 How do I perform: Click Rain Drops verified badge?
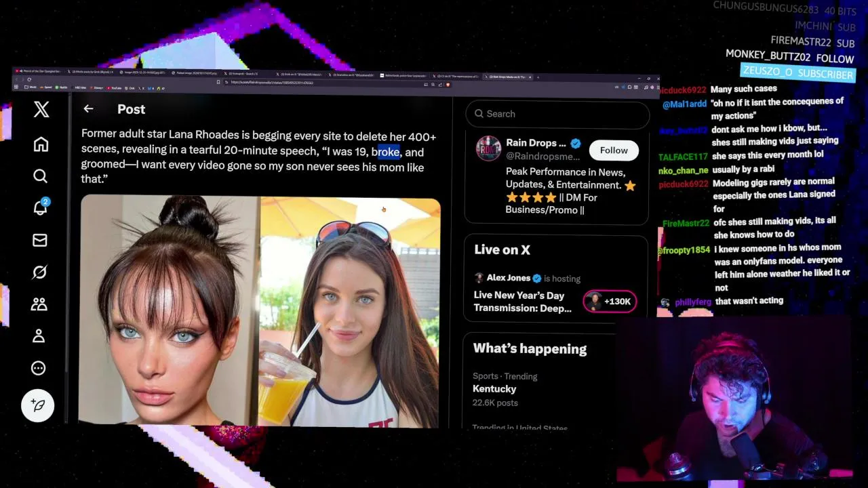pos(576,143)
